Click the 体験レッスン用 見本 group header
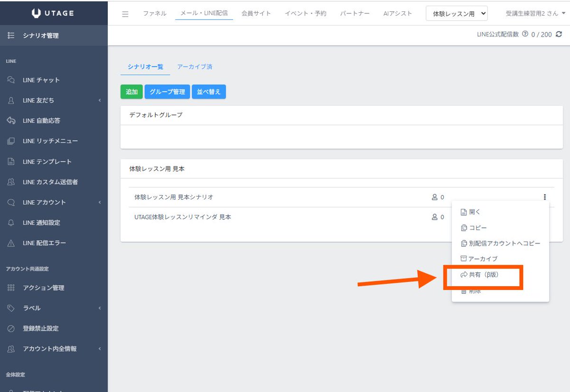This screenshot has height=392, width=570. [x=342, y=168]
